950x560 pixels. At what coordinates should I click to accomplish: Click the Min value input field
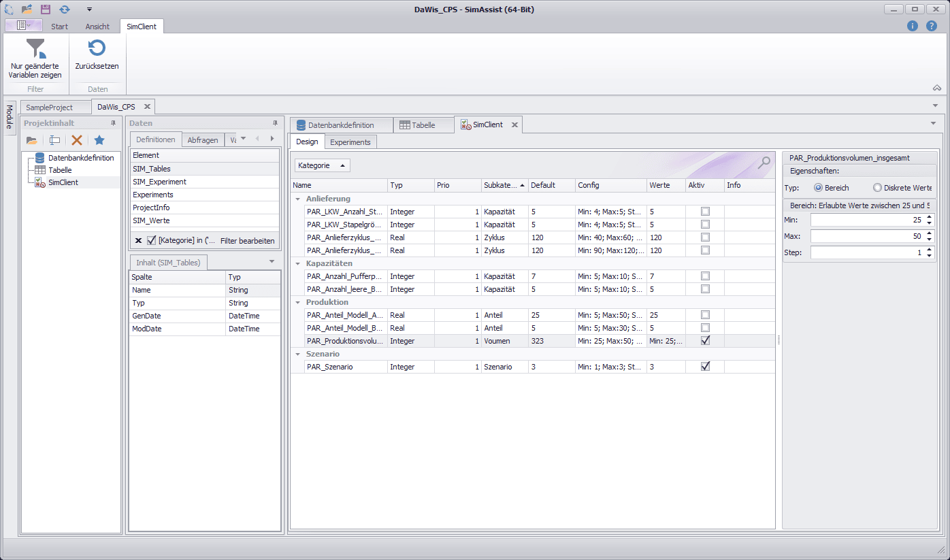pos(868,220)
